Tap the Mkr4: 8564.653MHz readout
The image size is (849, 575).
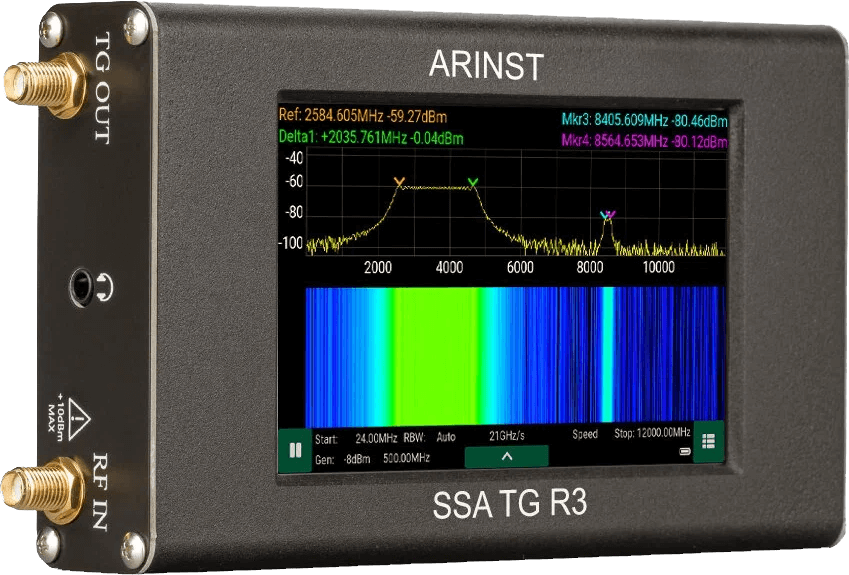point(644,141)
